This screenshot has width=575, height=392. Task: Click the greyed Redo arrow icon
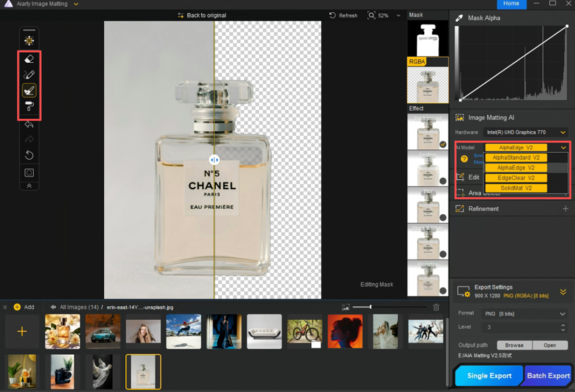29,139
